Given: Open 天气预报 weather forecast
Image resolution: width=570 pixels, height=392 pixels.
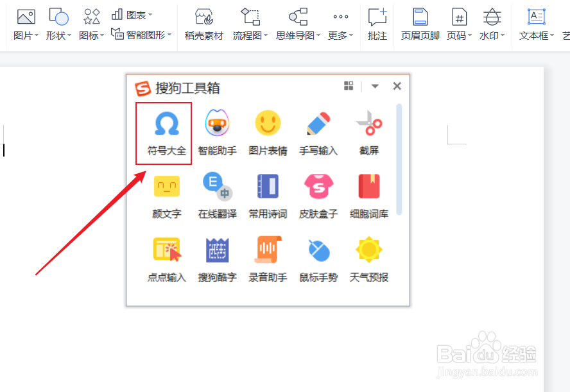Looking at the screenshot, I should (x=369, y=260).
